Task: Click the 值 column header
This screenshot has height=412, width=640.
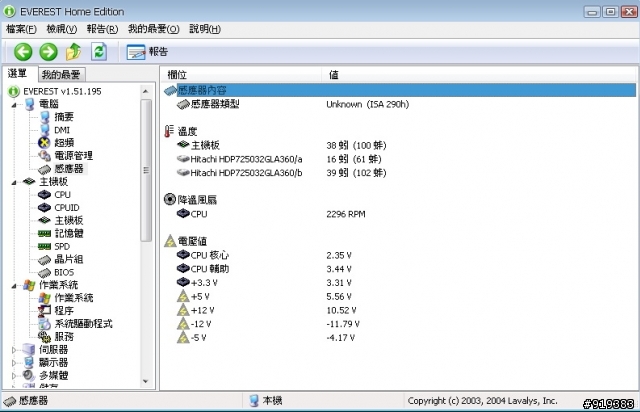Action: (480, 75)
